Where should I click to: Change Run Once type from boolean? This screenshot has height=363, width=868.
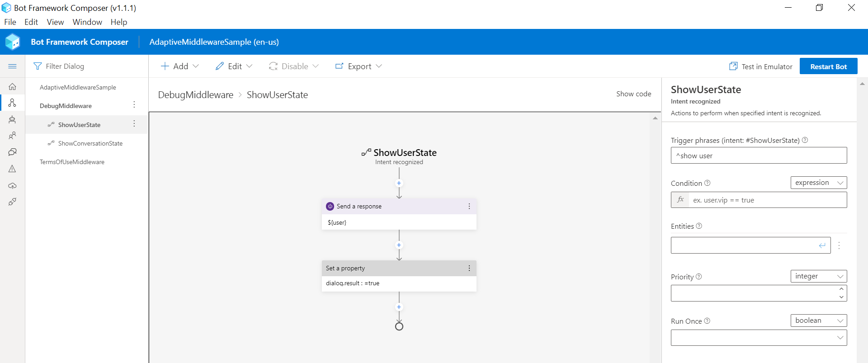click(x=819, y=321)
